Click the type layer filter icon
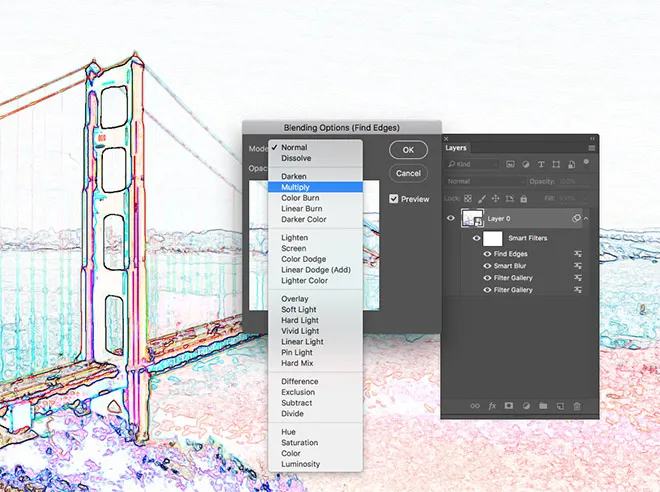This screenshot has height=492, width=660. (x=541, y=164)
